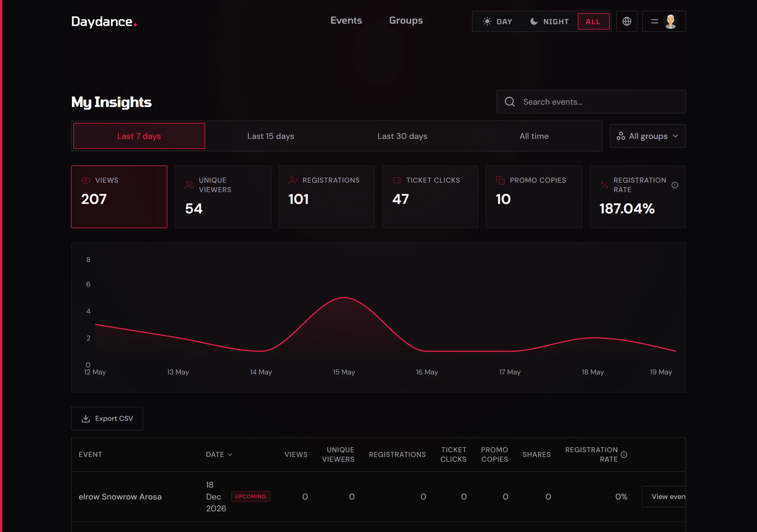This screenshot has width=757, height=532.
Task: Select the Ticket Clicks metric card
Action: pos(430,197)
